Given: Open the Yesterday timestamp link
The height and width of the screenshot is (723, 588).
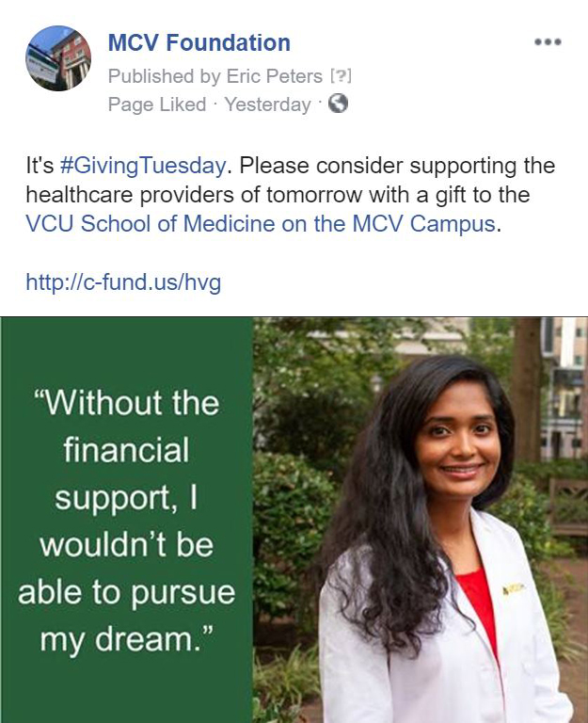Looking at the screenshot, I should 268,104.
